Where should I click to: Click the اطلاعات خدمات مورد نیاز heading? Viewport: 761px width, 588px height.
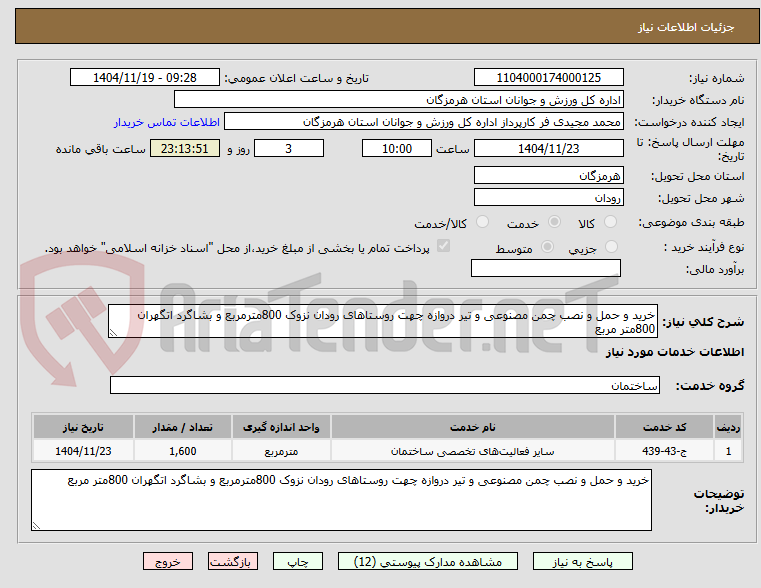pos(675,352)
